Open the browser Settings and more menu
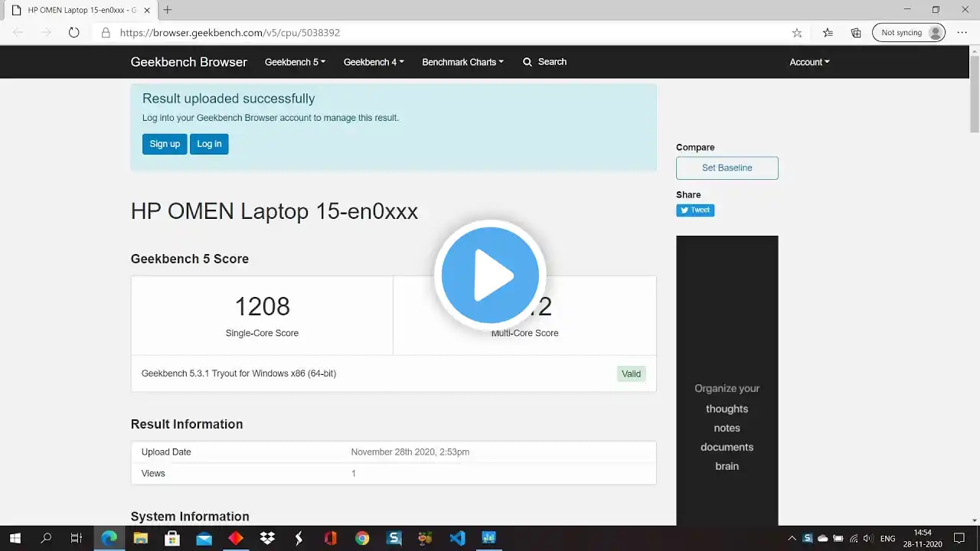 (962, 33)
